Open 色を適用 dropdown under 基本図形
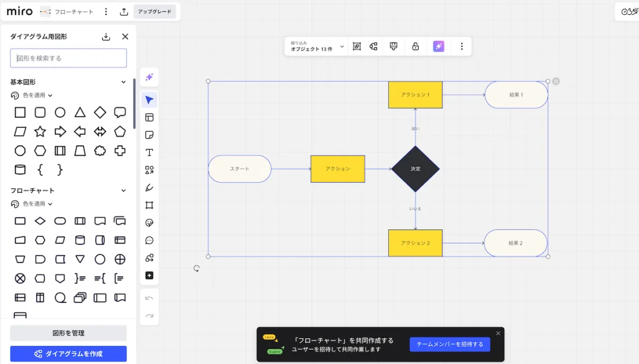639x364 pixels. click(x=32, y=95)
